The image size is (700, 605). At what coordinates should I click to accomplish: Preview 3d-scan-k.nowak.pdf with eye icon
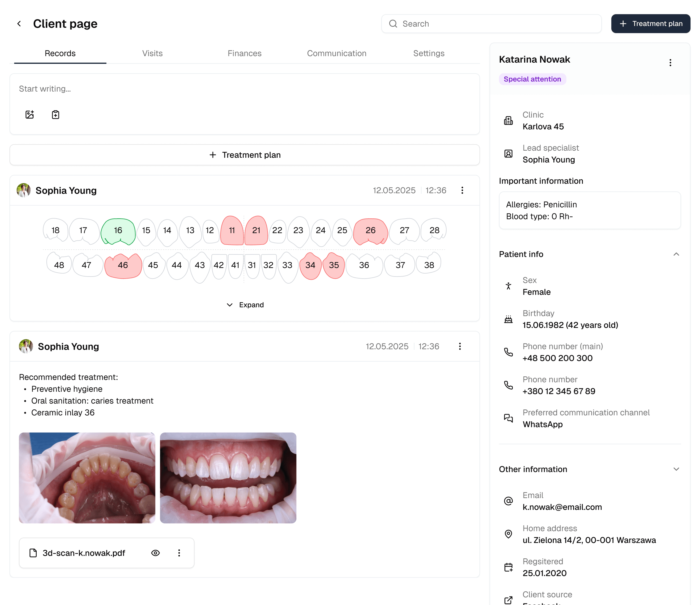[155, 553]
